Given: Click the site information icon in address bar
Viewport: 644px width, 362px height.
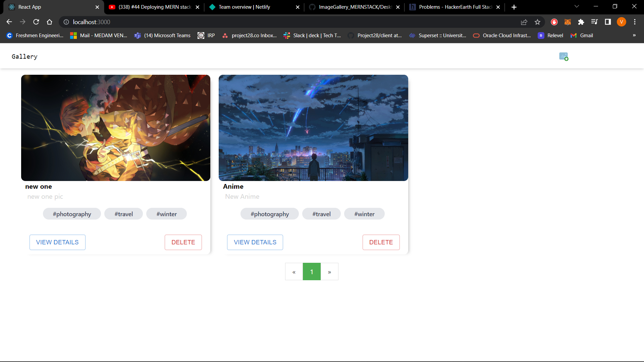Looking at the screenshot, I should coord(66,22).
